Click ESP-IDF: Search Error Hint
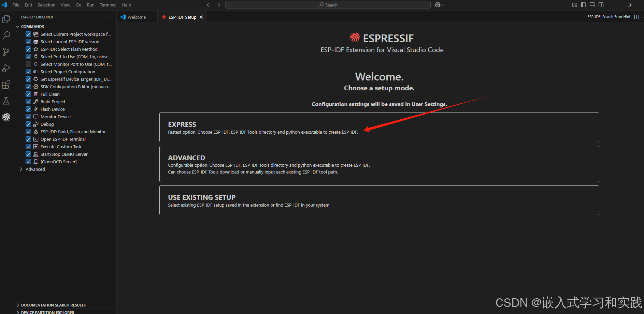Screen dimensions: 644x314 (609, 17)
